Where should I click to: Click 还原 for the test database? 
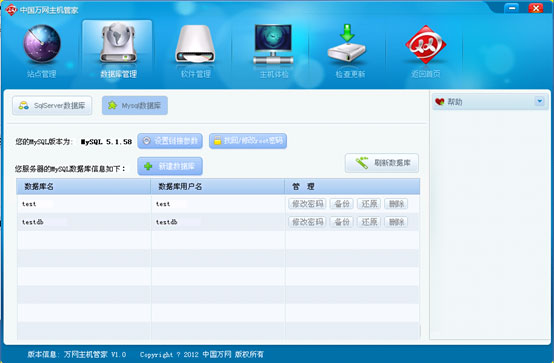pos(369,204)
